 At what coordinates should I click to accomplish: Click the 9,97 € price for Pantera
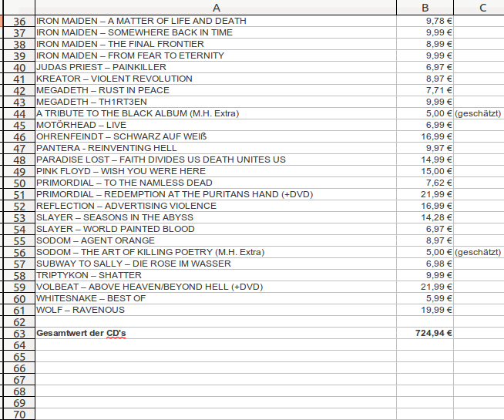[425, 149]
